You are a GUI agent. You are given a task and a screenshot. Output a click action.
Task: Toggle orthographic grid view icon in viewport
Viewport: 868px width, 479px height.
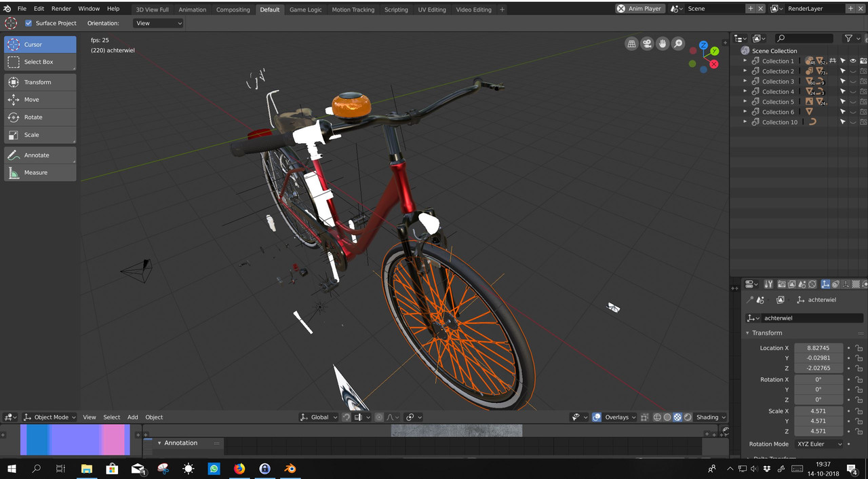(632, 43)
